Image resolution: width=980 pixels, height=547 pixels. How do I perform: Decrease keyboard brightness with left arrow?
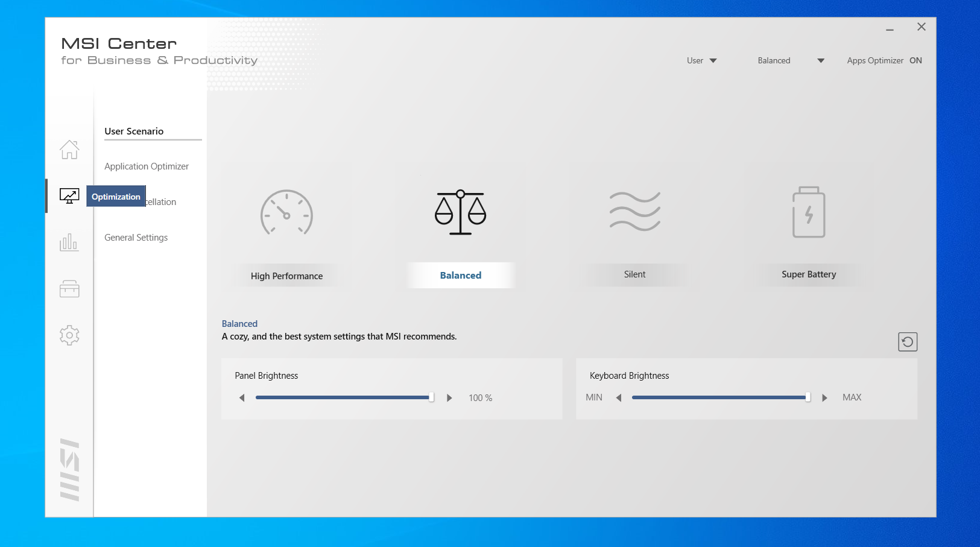click(619, 398)
